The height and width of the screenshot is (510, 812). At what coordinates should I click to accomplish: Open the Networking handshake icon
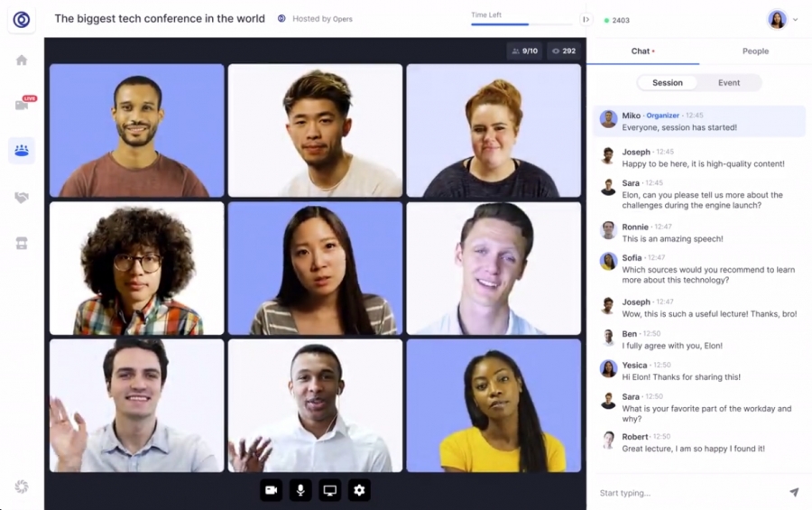(22, 198)
